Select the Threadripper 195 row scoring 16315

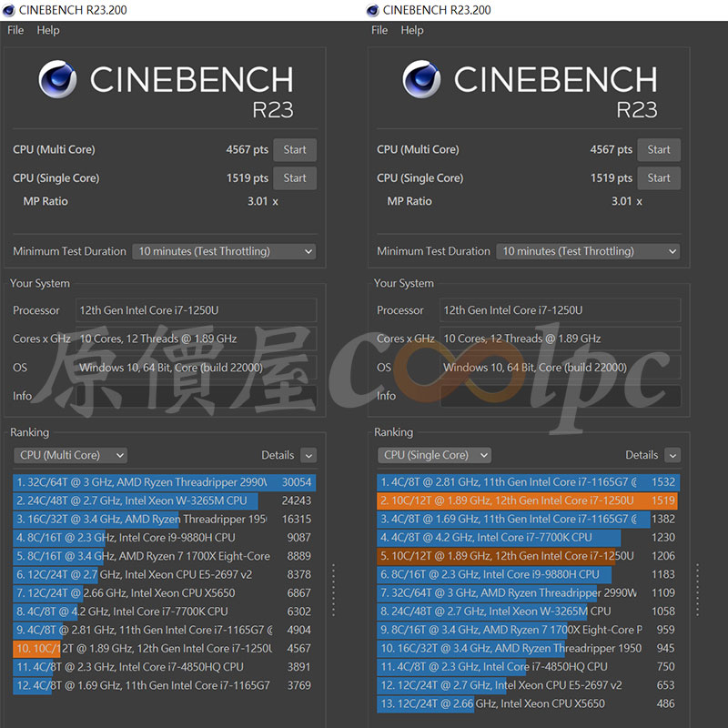click(x=165, y=520)
